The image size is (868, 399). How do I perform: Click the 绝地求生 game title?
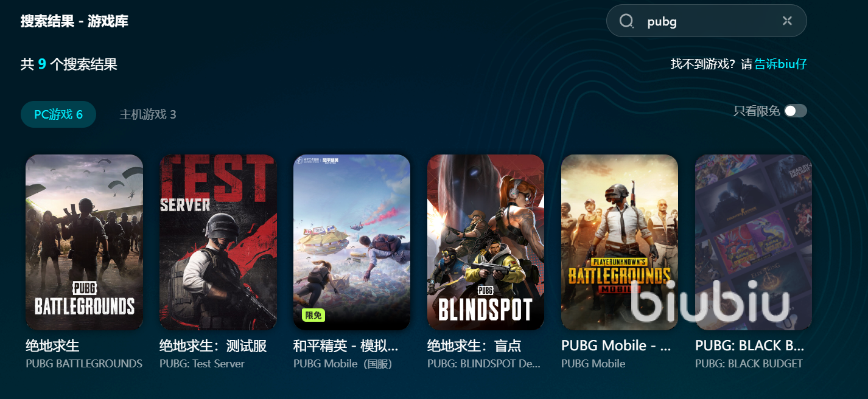click(x=52, y=346)
